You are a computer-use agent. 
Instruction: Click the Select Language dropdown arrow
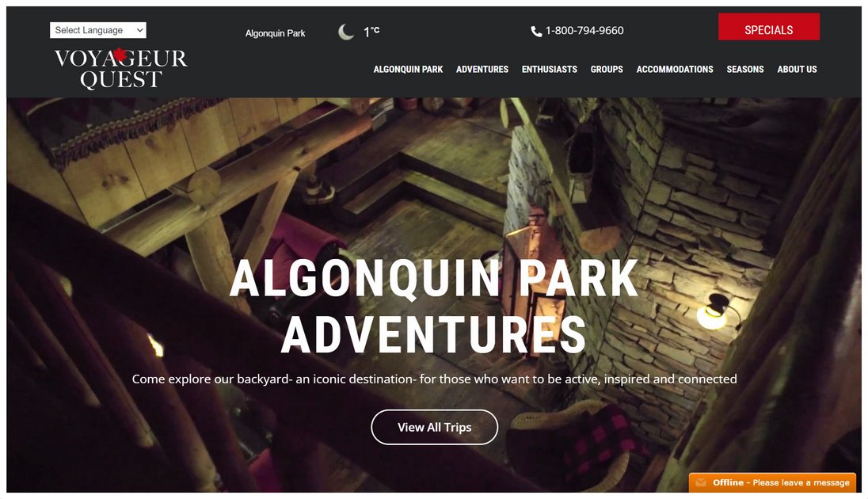click(x=140, y=30)
